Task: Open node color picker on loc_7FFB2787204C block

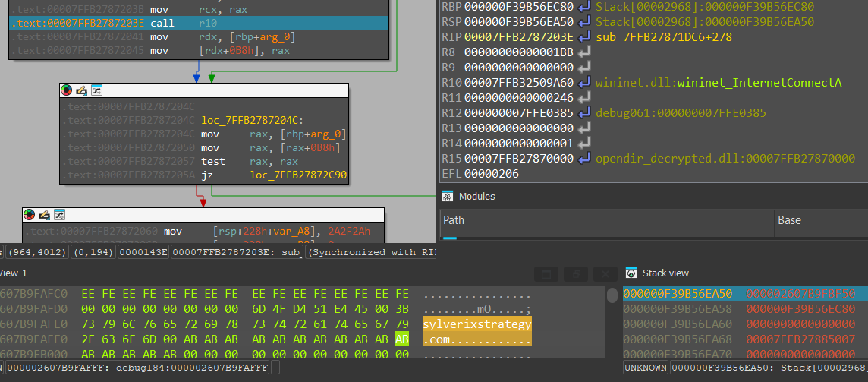Action: (x=67, y=90)
